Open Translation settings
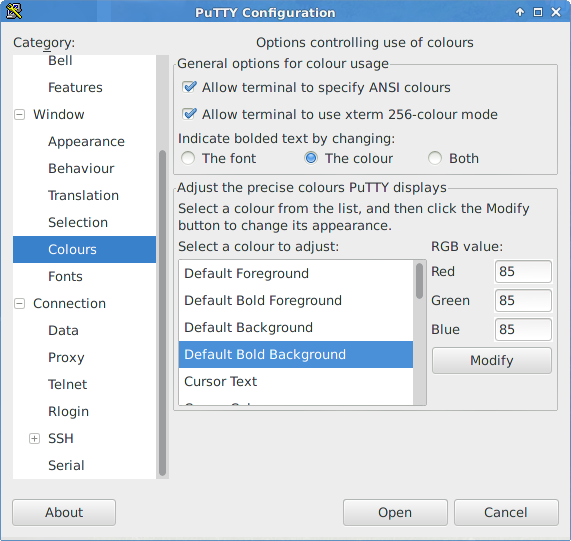 point(84,195)
